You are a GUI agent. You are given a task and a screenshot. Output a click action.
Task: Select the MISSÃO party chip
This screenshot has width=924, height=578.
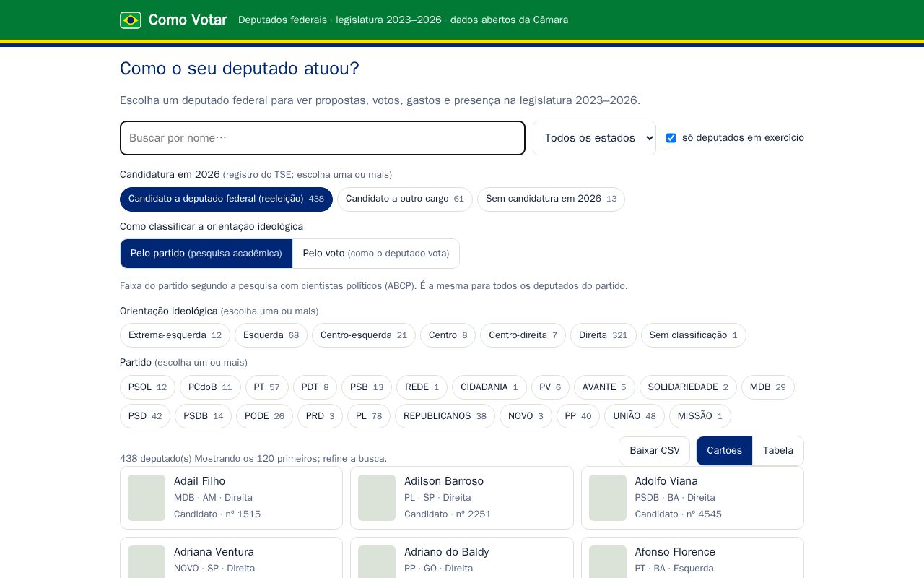[700, 416]
